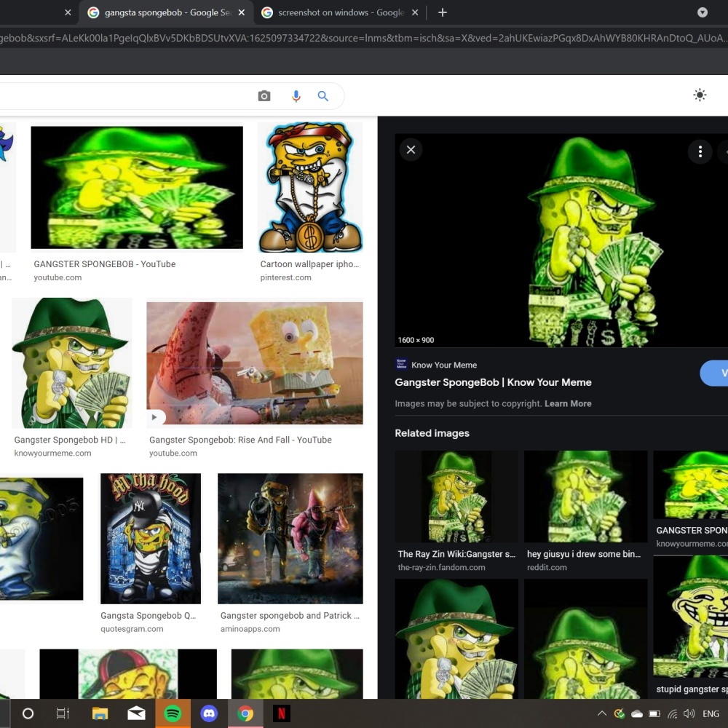Open the volume speaker tray icon
728x728 pixels.
point(689,713)
